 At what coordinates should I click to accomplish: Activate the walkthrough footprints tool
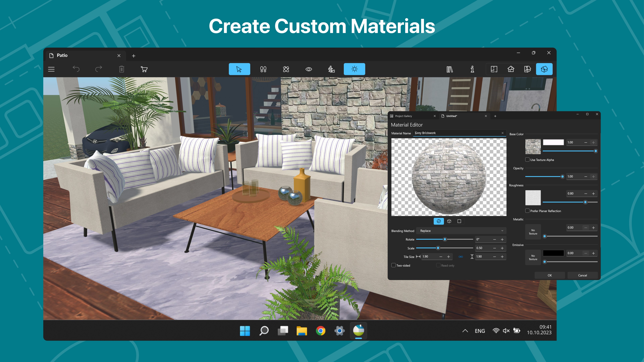point(263,69)
